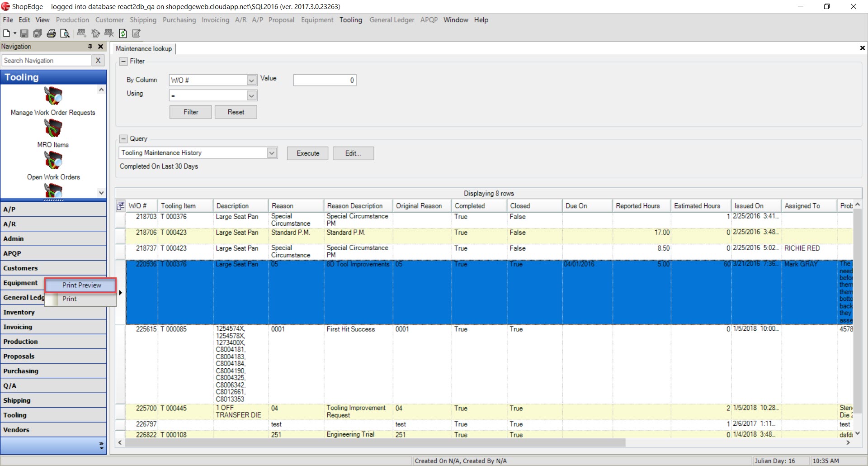This screenshot has width=868, height=466.
Task: Click the Copy Row toolbar icon
Action: click(x=95, y=33)
